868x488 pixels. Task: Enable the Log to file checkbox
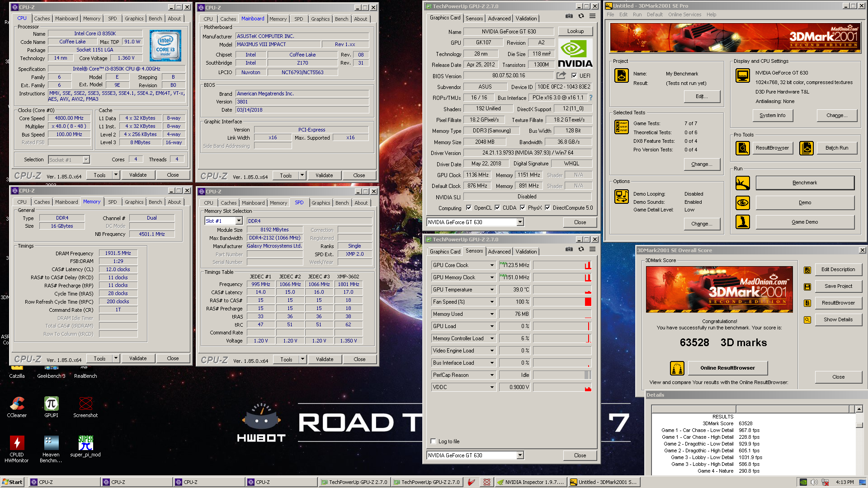[x=433, y=441]
